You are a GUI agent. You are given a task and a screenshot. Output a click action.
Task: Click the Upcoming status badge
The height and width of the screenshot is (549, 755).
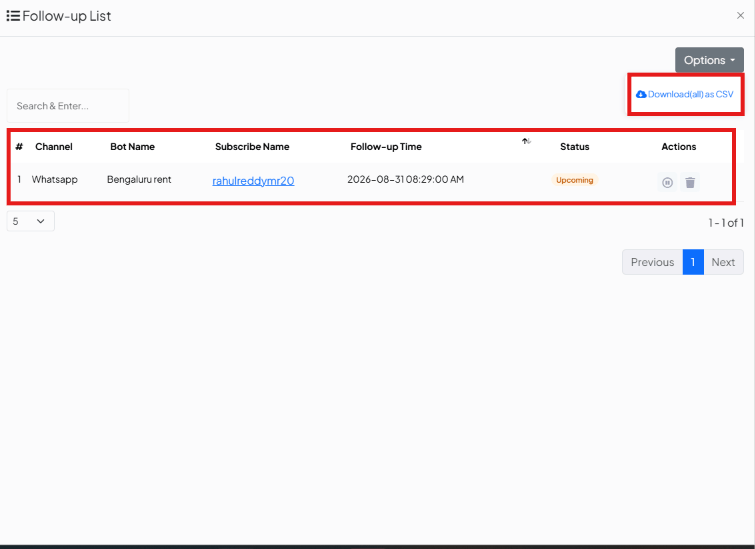point(574,180)
